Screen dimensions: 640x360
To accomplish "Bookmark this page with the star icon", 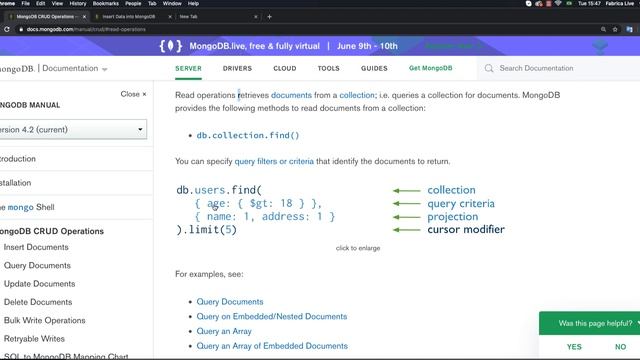I will (x=615, y=29).
